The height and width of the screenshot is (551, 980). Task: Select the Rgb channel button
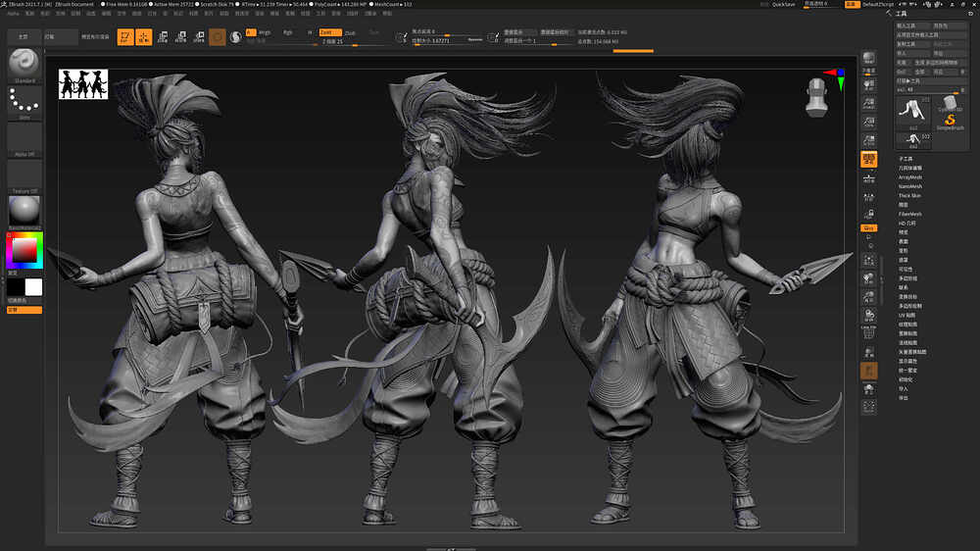coord(288,32)
